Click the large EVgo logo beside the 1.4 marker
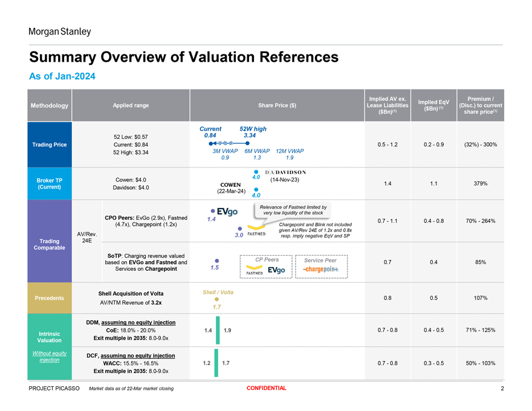This screenshot has width=532, height=411. (x=230, y=211)
